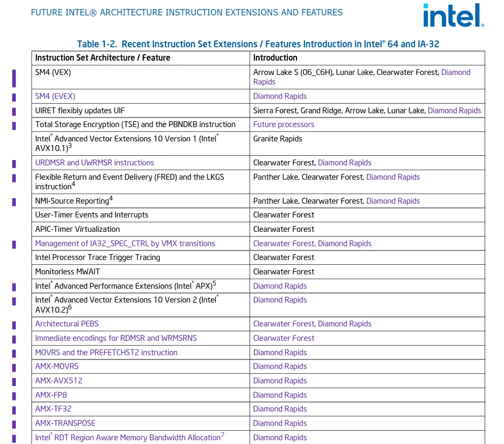Image resolution: width=504 pixels, height=444 pixels.
Task: Open the Architectural PEBS entry
Action: (67, 324)
